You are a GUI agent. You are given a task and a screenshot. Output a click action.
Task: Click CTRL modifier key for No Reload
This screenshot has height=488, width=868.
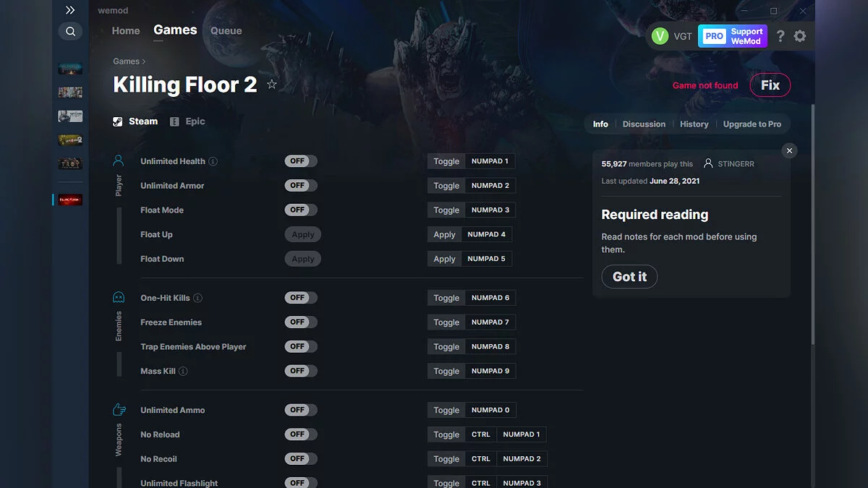[481, 435]
